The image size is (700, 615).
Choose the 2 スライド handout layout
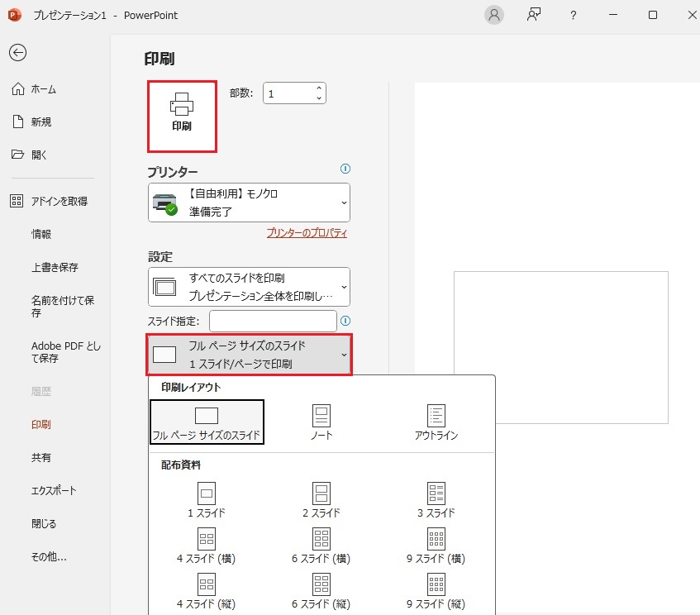[x=320, y=500]
